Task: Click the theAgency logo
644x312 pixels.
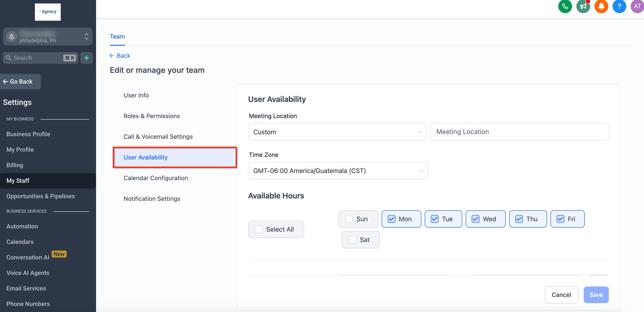Action: tap(48, 12)
